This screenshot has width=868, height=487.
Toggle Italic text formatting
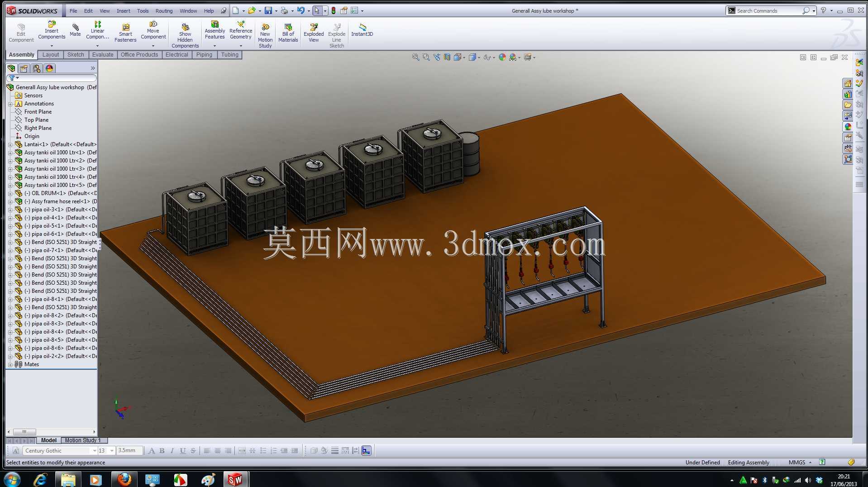pos(172,451)
